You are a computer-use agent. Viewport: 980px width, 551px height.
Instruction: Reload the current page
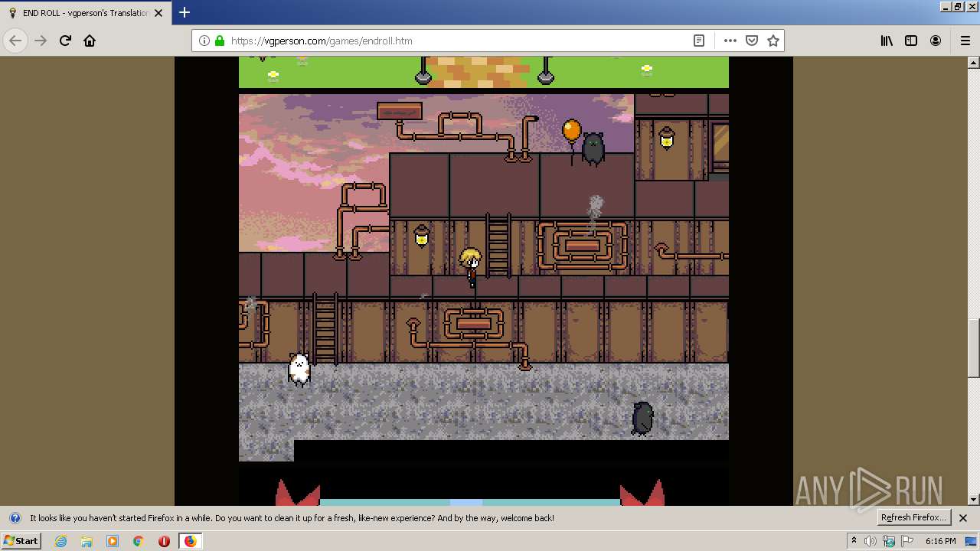[x=65, y=41]
